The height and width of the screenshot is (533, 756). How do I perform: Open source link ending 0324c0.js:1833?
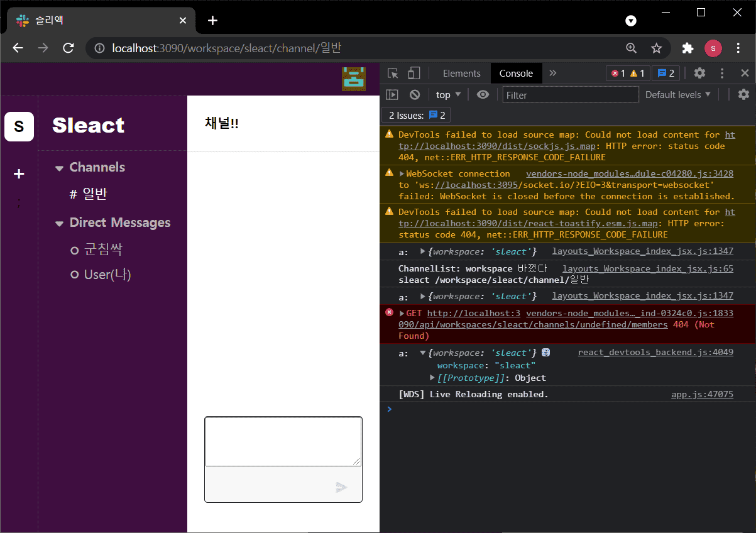[630, 313]
